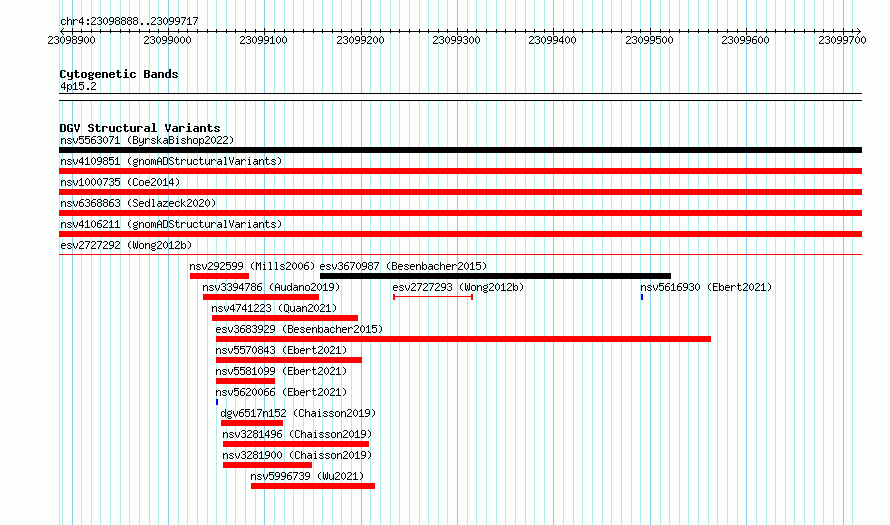890x525 pixels.
Task: Open nsv292599 (Mills2006) label
Action: [252, 266]
